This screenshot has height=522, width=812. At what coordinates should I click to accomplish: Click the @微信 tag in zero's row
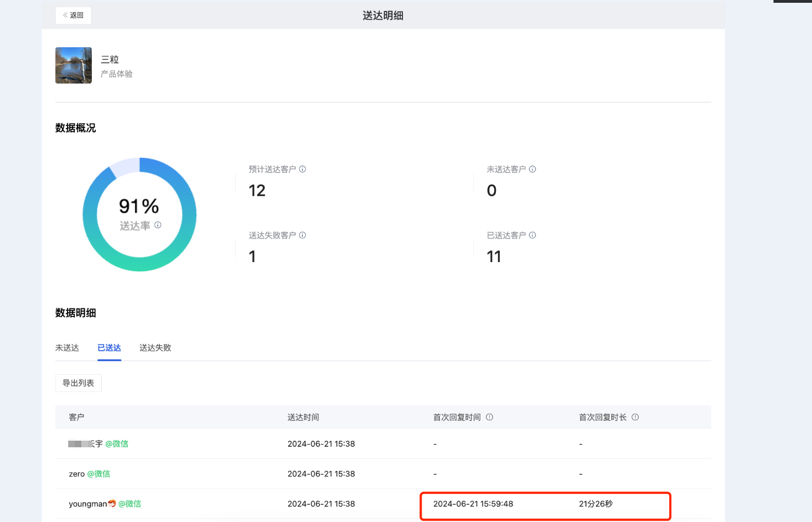(99, 474)
